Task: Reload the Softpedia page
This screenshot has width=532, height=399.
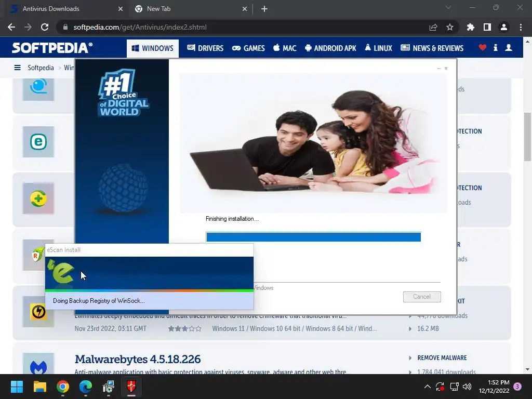Action: click(x=45, y=27)
